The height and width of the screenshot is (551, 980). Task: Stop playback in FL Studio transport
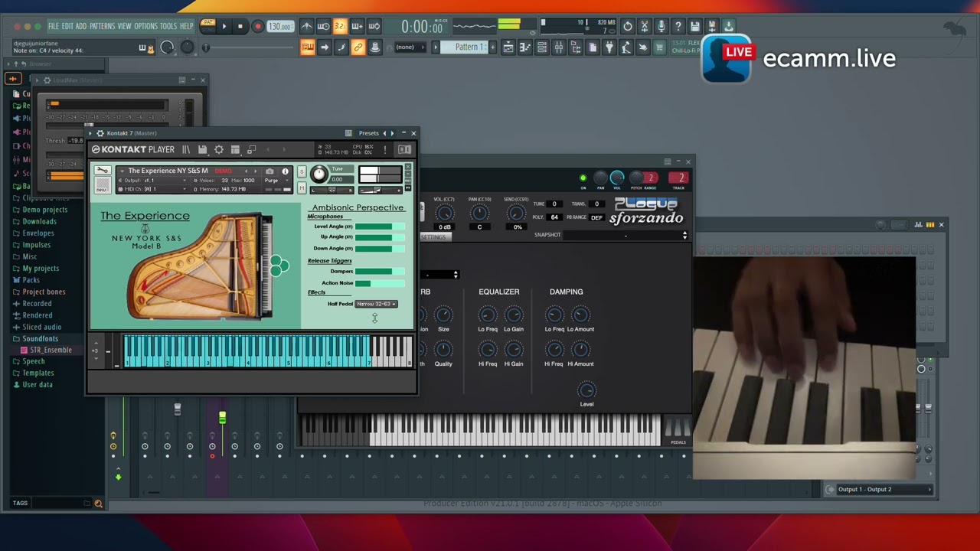[x=240, y=26]
